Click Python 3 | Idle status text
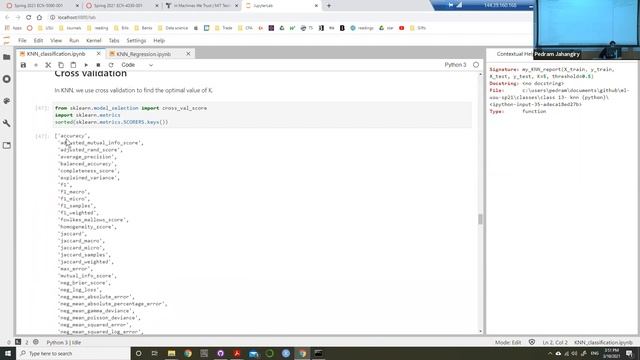The width and height of the screenshot is (640, 360). pos(64,342)
